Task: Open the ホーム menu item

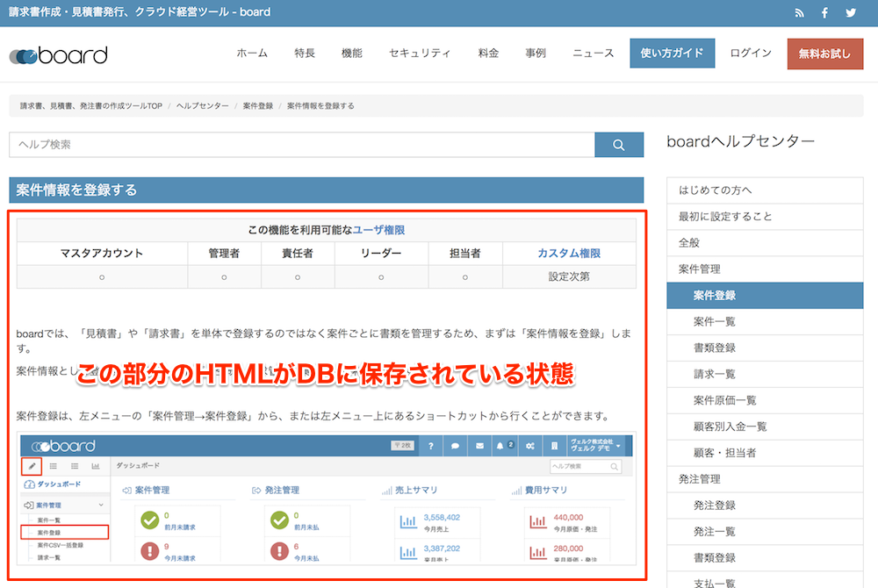Action: 252,54
